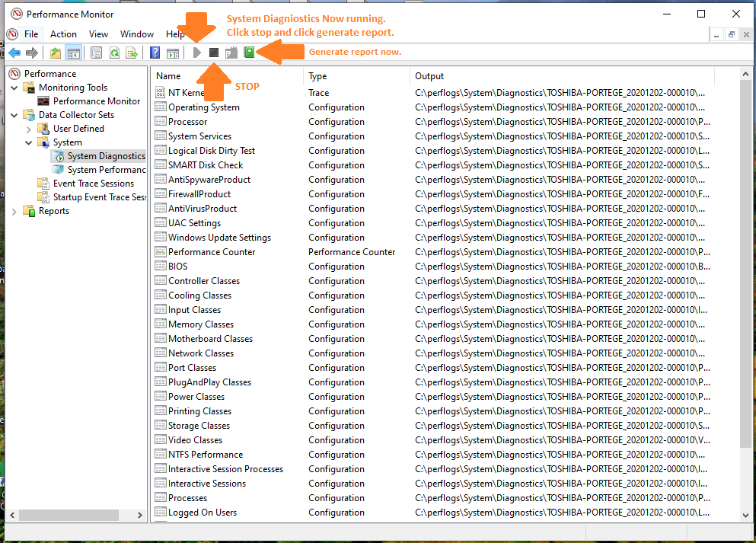Click the Trace type cell for NT Kernel
Viewport: 756px width, 543px height.
coord(319,93)
